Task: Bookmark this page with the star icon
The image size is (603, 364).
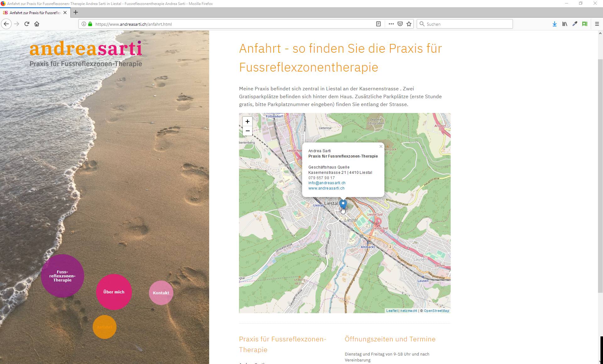Action: [x=409, y=24]
